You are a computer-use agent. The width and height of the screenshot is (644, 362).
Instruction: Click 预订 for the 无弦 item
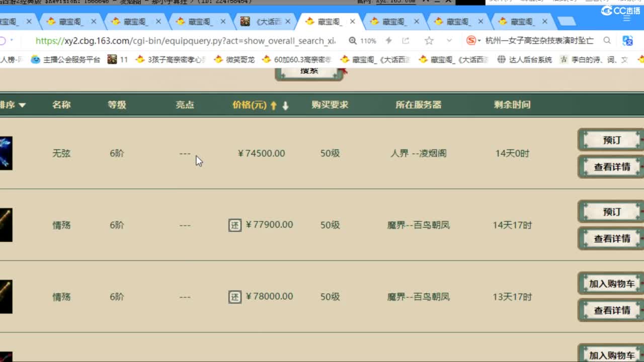point(611,140)
